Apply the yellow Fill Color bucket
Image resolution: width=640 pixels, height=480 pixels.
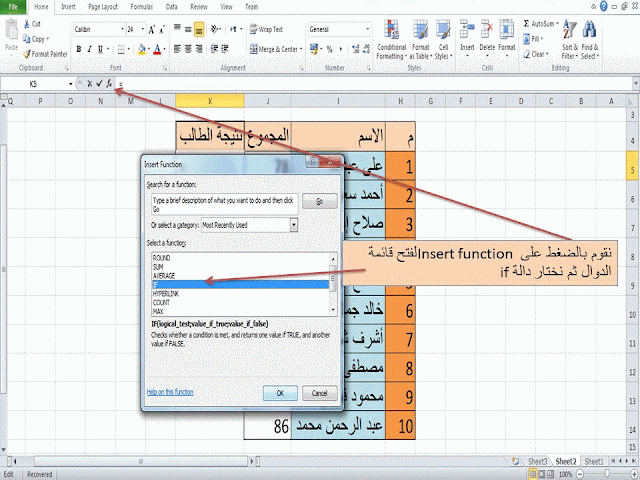142,49
